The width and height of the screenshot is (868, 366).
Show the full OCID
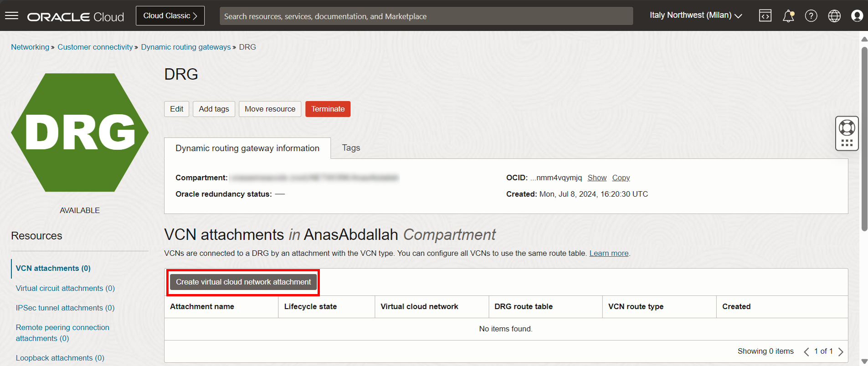point(597,178)
